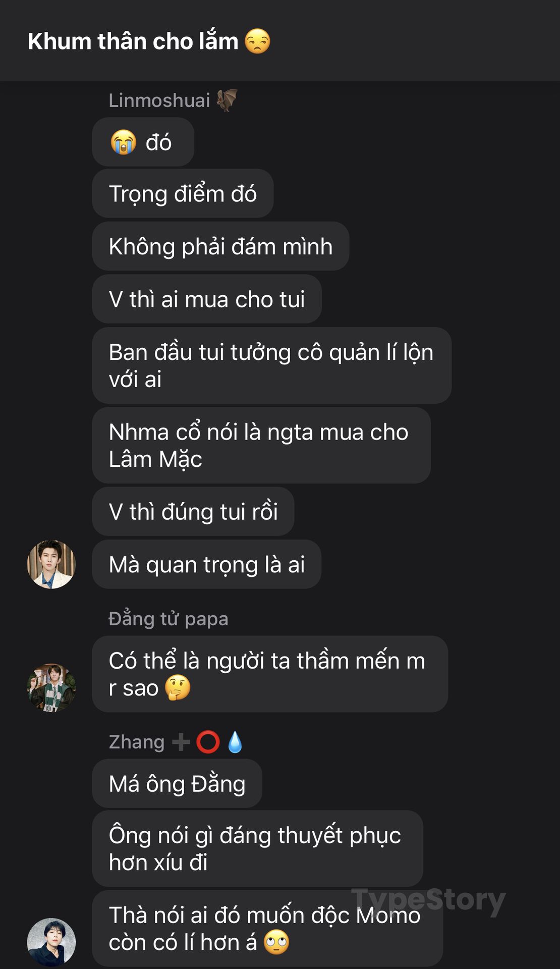
Task: Tap the unamused emoji in chat title
Action: [x=258, y=41]
